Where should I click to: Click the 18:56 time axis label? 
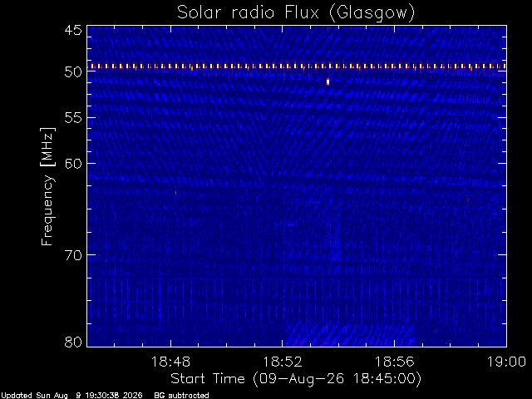click(x=394, y=362)
